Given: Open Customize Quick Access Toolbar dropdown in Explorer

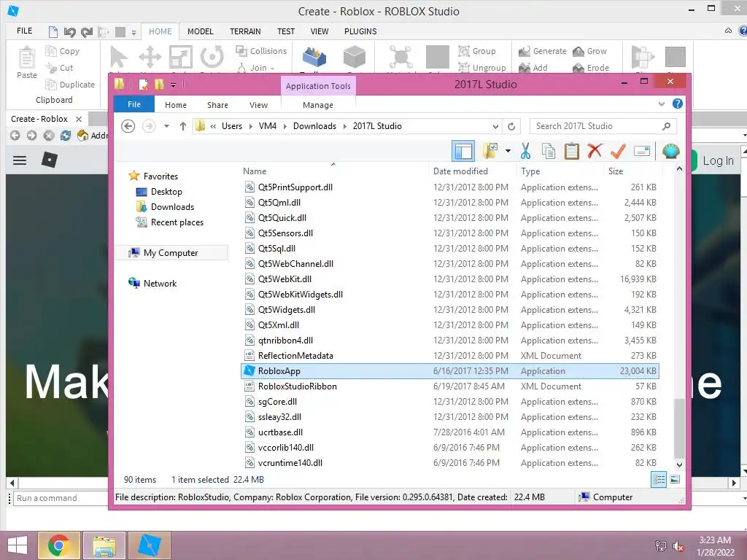Looking at the screenshot, I should (x=174, y=85).
